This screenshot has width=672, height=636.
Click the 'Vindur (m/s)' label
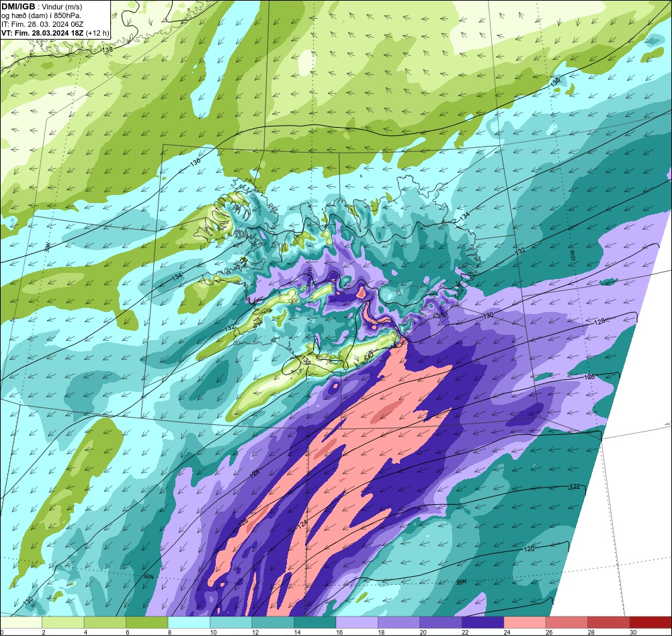click(62, 7)
